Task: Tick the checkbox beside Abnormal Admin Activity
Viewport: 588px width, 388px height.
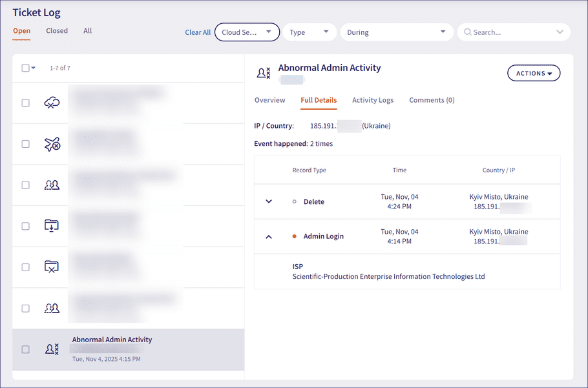Action: 25,349
